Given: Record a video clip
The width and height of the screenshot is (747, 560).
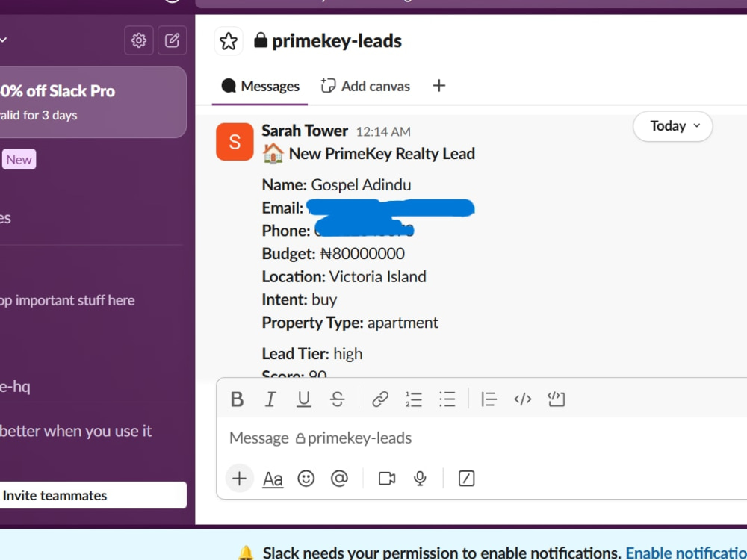Looking at the screenshot, I should [386, 478].
